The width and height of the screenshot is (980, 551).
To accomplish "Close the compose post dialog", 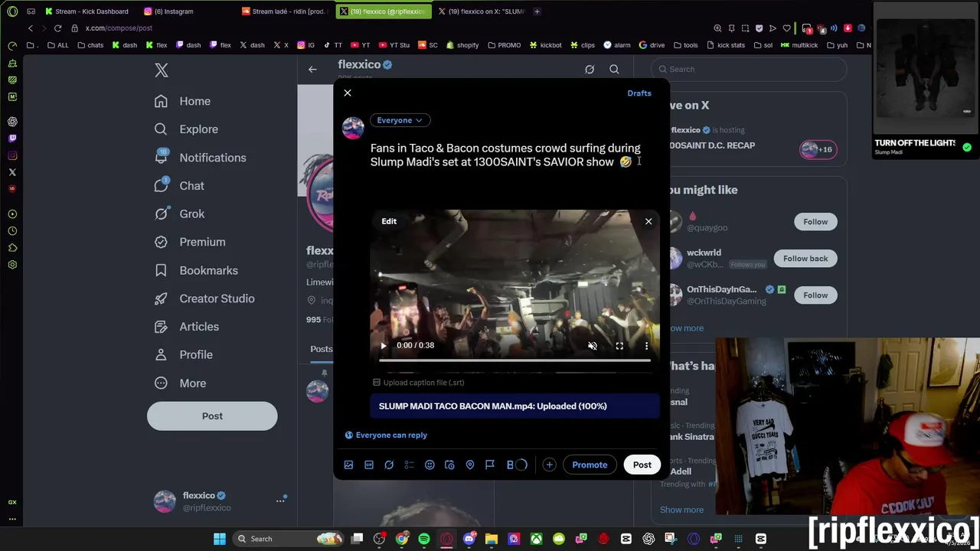I will [x=348, y=93].
